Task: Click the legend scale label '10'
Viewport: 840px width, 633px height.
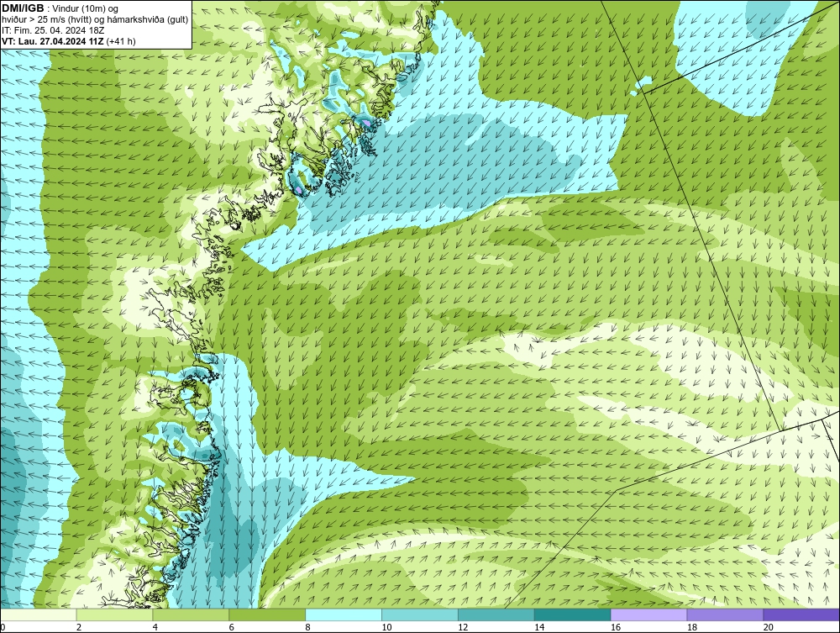Action: tap(386, 627)
